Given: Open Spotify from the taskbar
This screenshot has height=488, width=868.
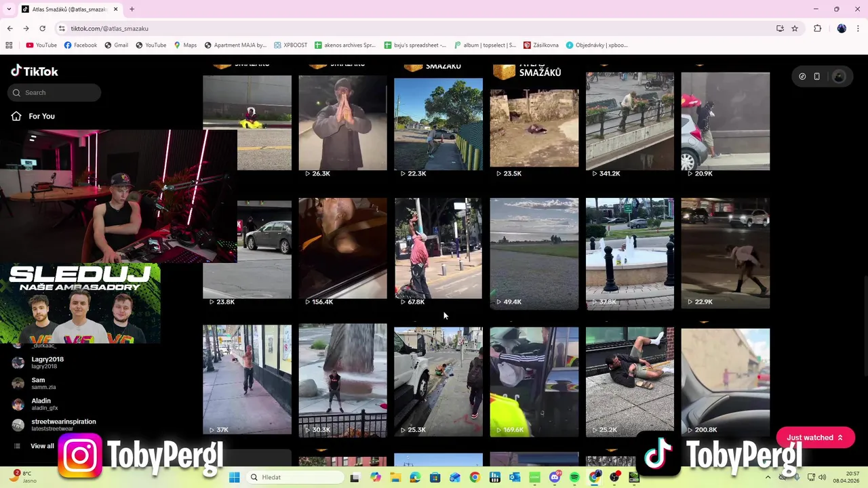Looking at the screenshot, I should (x=574, y=478).
